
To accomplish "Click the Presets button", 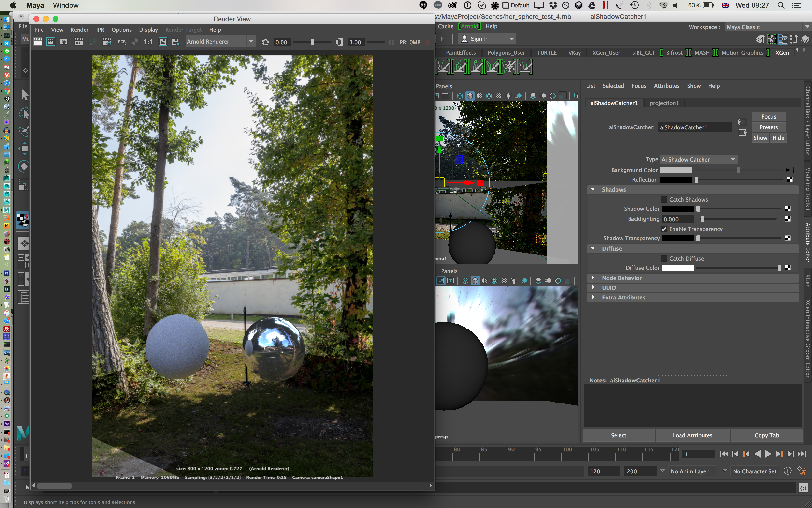I will click(768, 127).
